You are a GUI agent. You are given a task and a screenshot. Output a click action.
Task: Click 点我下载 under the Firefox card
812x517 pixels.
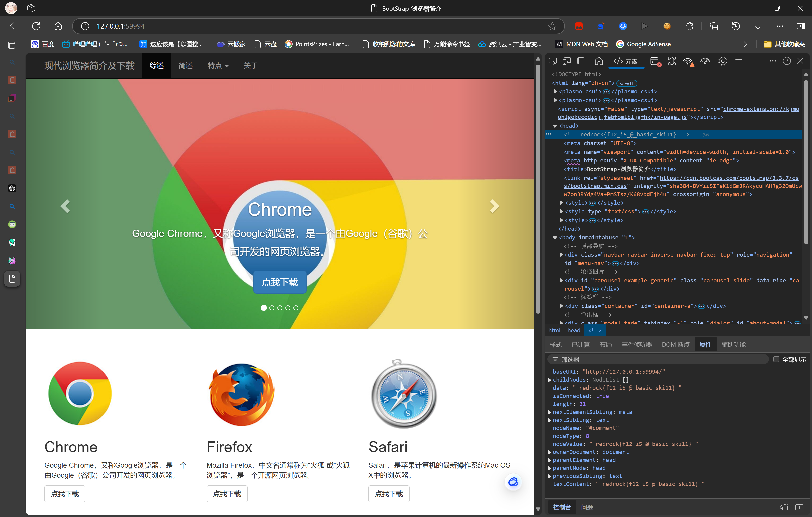coord(227,494)
